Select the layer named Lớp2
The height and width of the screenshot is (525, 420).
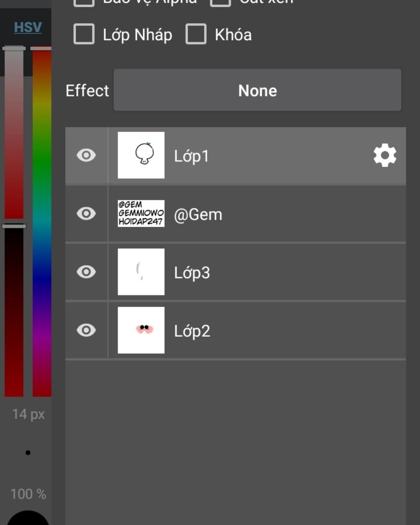(192, 331)
